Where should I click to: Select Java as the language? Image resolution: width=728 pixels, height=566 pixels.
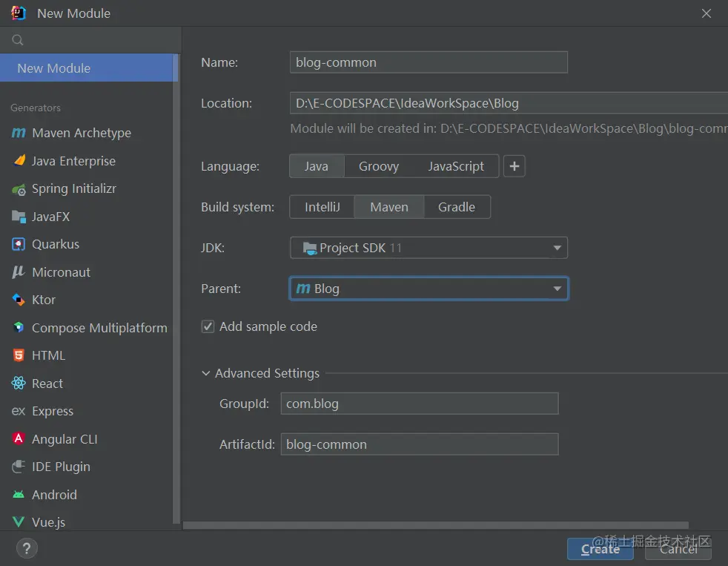317,166
